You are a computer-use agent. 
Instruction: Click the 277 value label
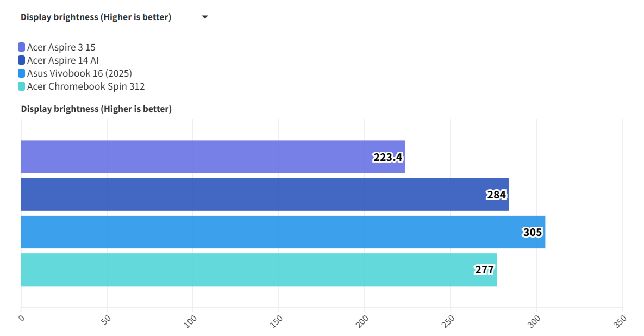point(484,270)
